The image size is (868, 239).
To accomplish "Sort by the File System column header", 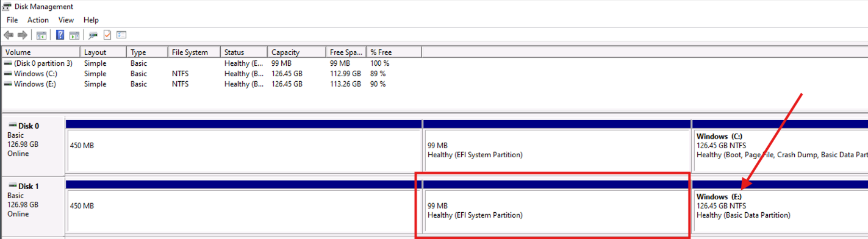I will [195, 52].
